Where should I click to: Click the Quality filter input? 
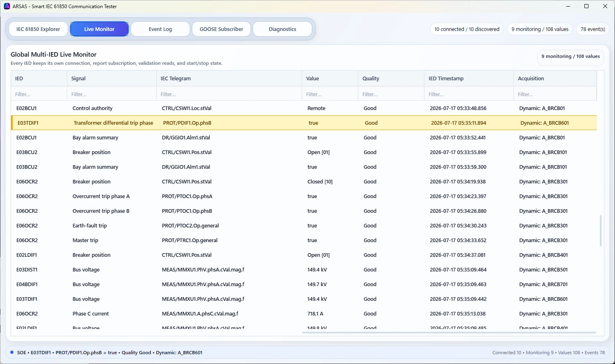click(391, 94)
